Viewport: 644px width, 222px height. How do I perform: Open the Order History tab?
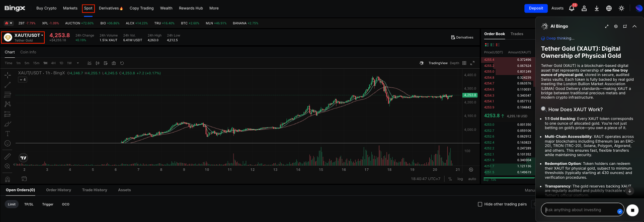(x=58, y=190)
